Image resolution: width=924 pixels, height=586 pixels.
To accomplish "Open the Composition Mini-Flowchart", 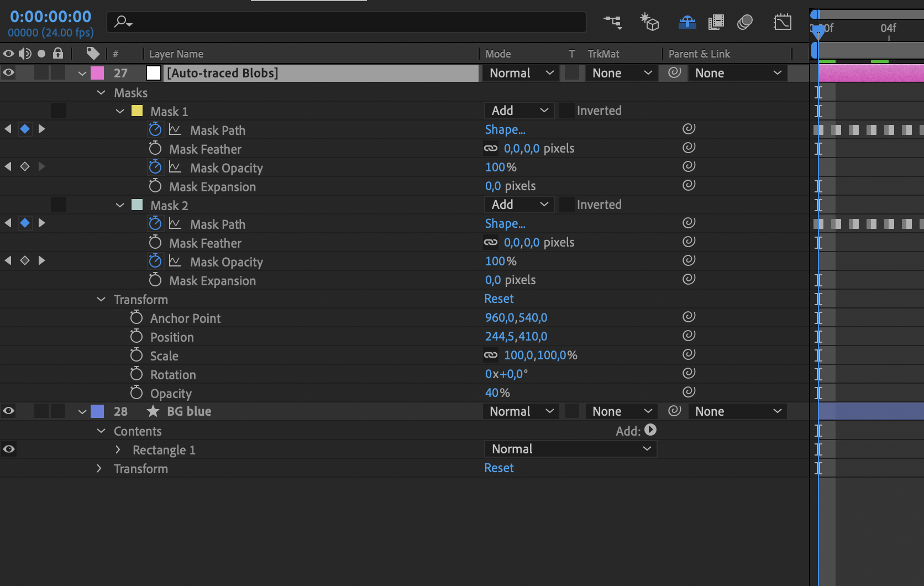I will tap(613, 22).
